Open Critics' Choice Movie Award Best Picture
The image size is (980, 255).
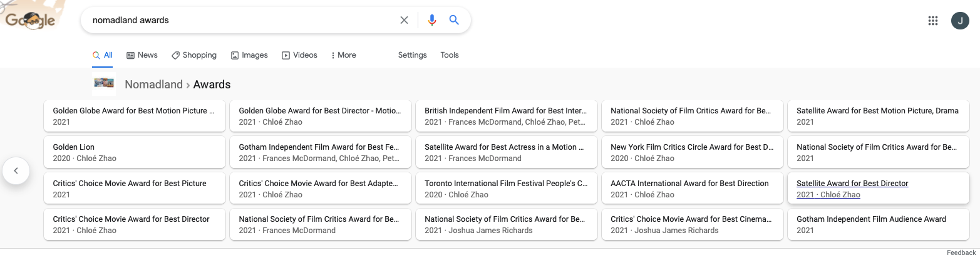[135, 189]
